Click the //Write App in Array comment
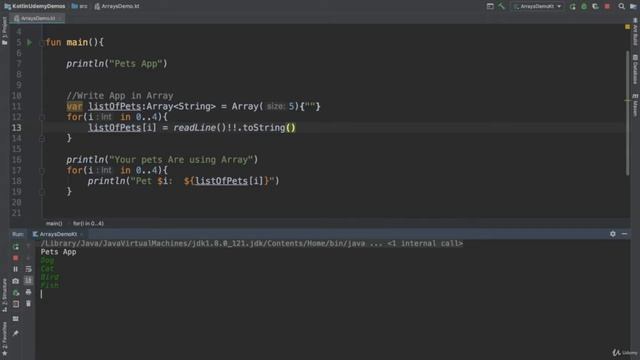640x360 pixels. point(120,96)
